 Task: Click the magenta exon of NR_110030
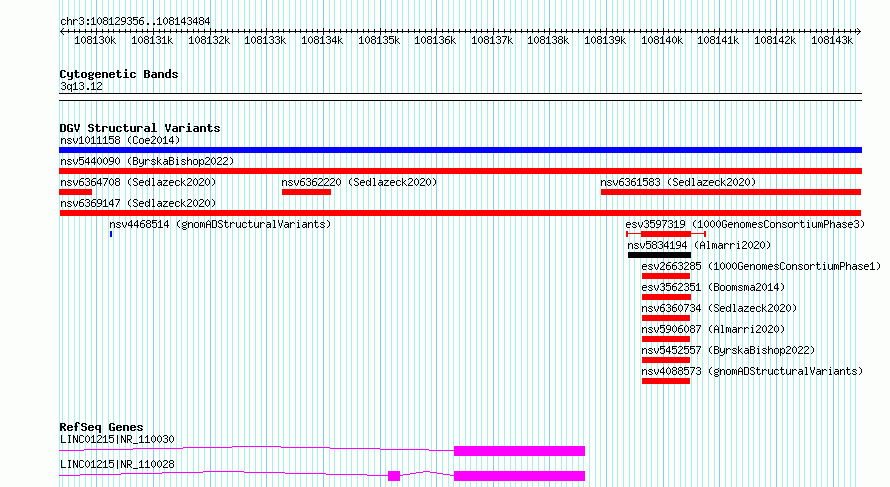point(519,451)
